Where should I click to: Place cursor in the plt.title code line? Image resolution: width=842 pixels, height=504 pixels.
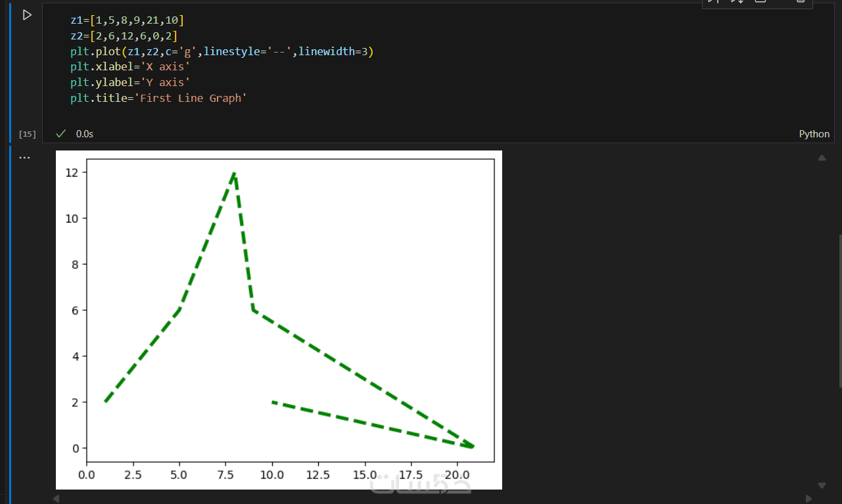coord(158,98)
